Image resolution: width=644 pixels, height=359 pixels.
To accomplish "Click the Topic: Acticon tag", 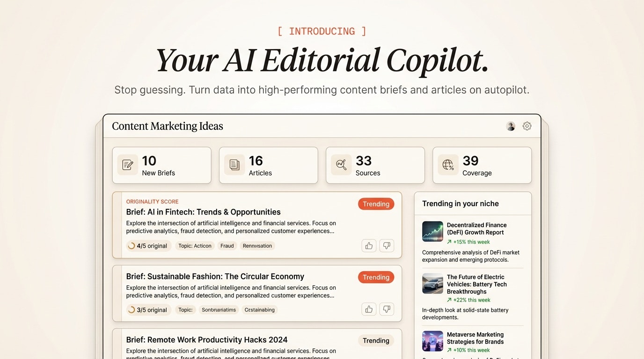I will pyautogui.click(x=195, y=245).
